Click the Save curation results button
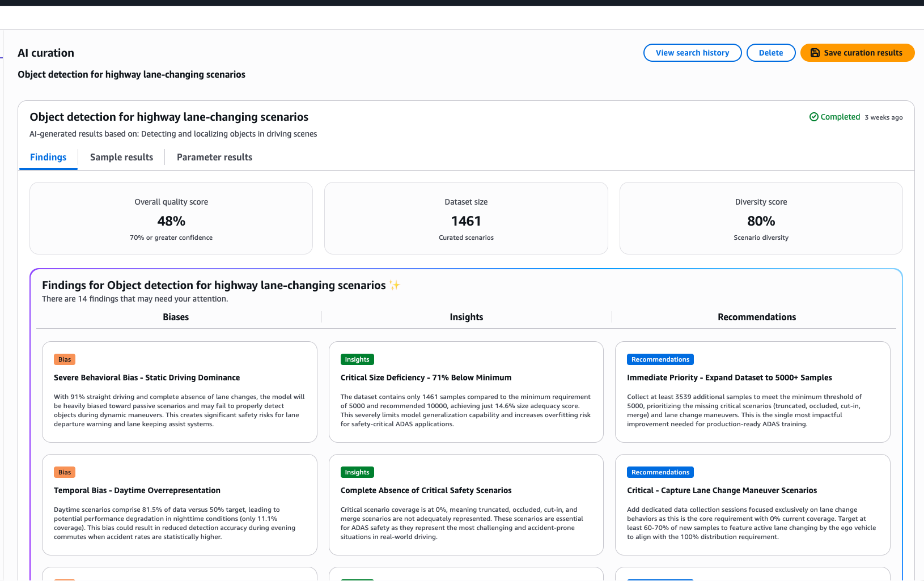 click(857, 53)
